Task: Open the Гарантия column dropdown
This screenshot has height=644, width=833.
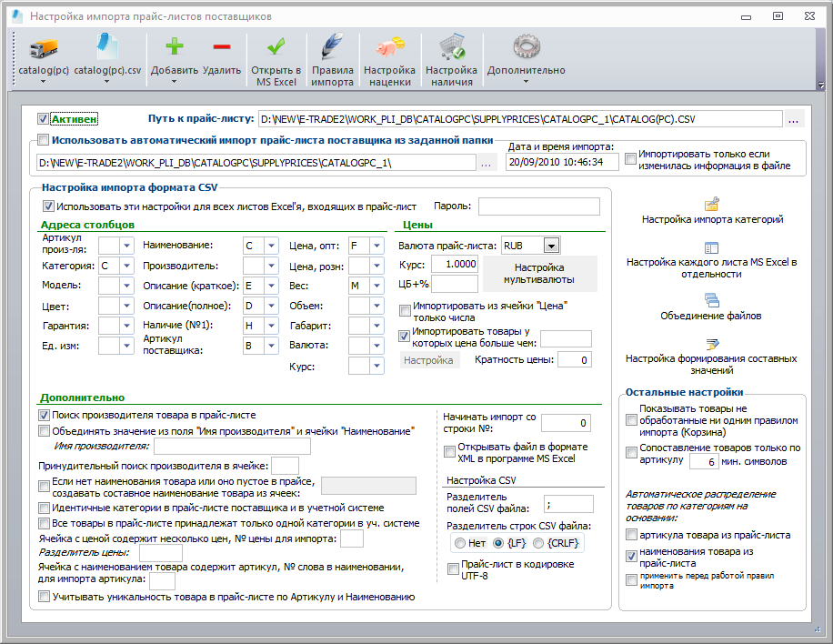Action: pos(126,326)
